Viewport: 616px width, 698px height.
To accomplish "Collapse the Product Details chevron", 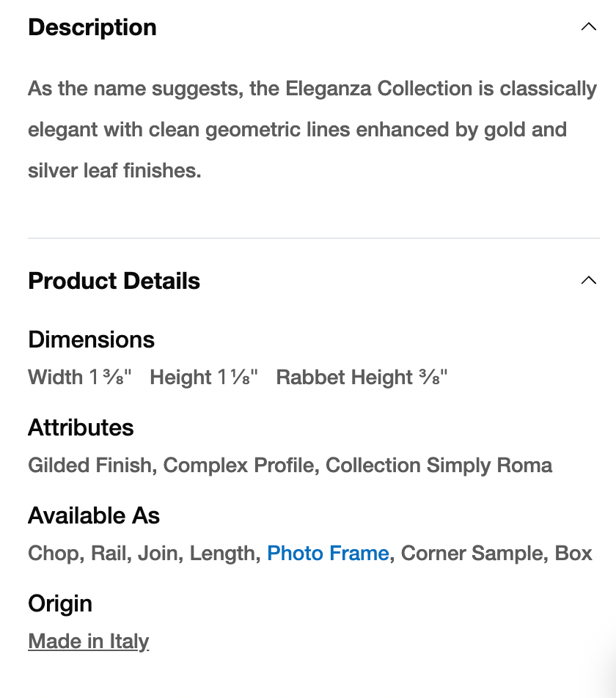I will (x=588, y=281).
